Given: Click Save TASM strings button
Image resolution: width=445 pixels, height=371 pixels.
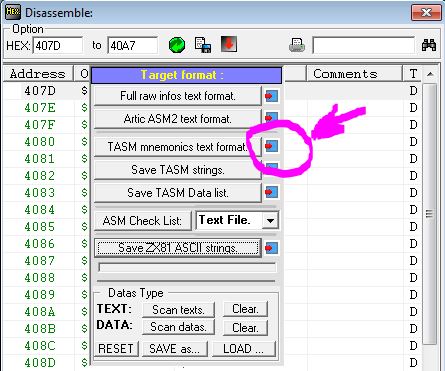Looking at the screenshot, I should point(178,170).
